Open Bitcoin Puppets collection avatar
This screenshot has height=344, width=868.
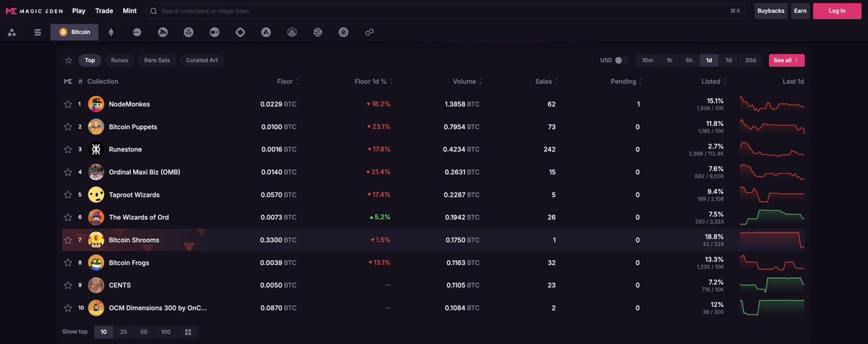click(x=96, y=127)
